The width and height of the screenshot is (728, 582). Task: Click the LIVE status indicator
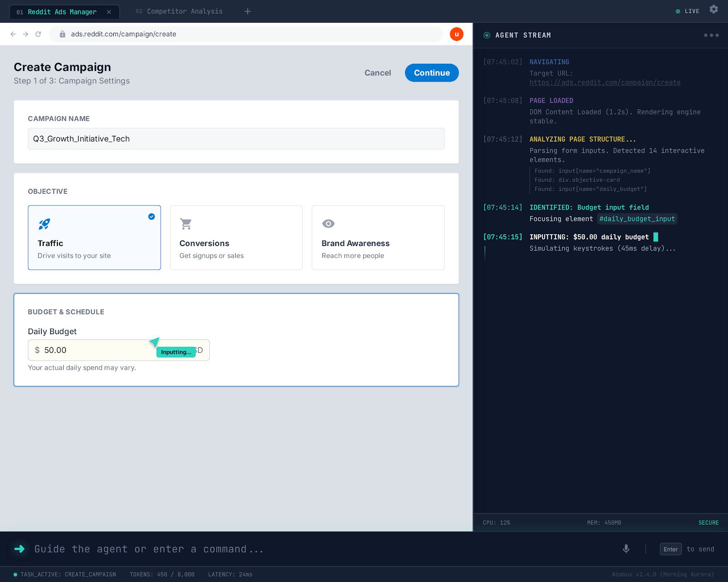pyautogui.click(x=688, y=11)
